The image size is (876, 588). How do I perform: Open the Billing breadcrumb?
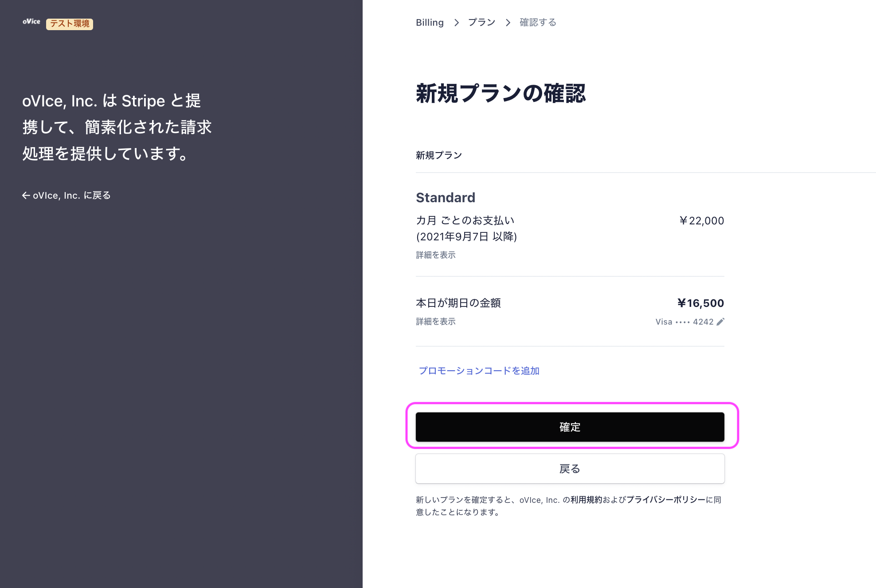click(x=430, y=23)
